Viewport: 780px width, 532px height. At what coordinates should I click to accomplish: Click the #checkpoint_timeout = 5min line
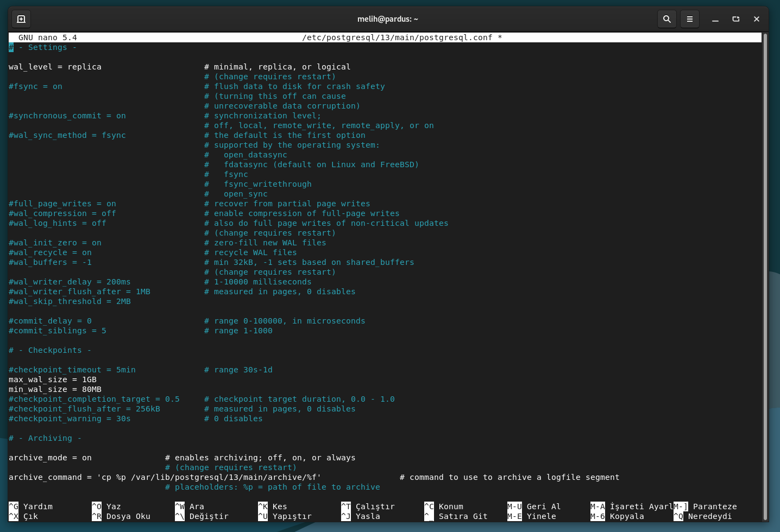click(x=72, y=370)
